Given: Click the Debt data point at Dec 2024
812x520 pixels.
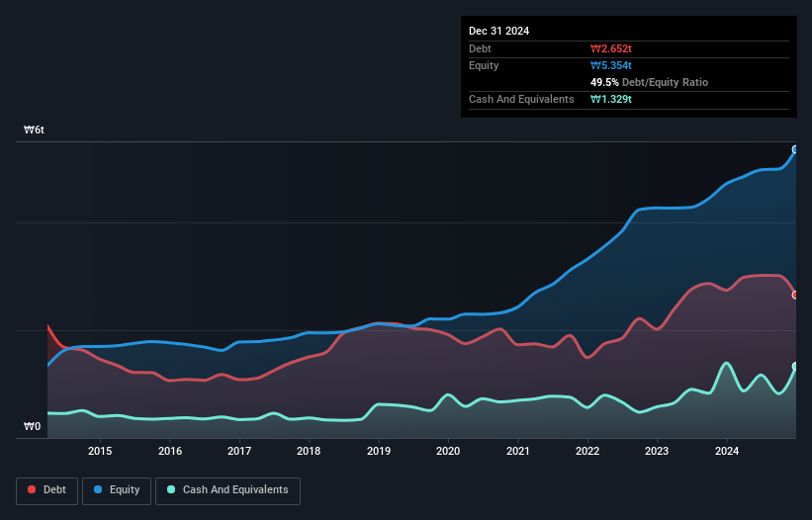Looking at the screenshot, I should pyautogui.click(x=795, y=295).
